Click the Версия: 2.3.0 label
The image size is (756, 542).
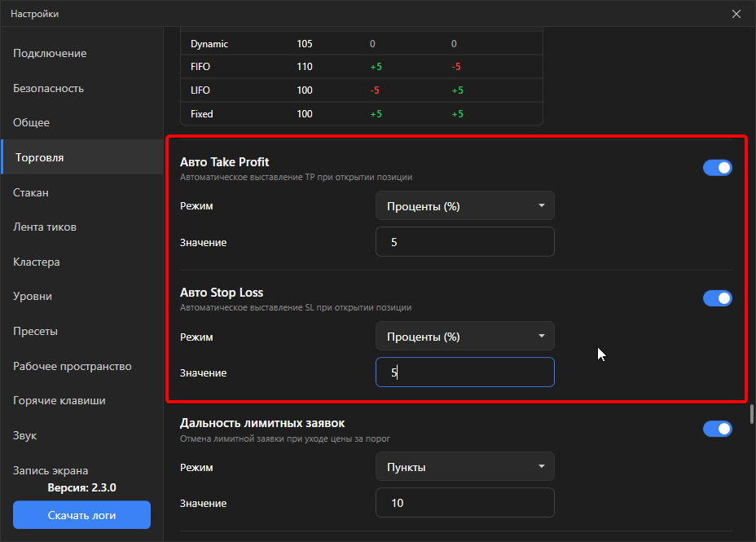pos(82,487)
